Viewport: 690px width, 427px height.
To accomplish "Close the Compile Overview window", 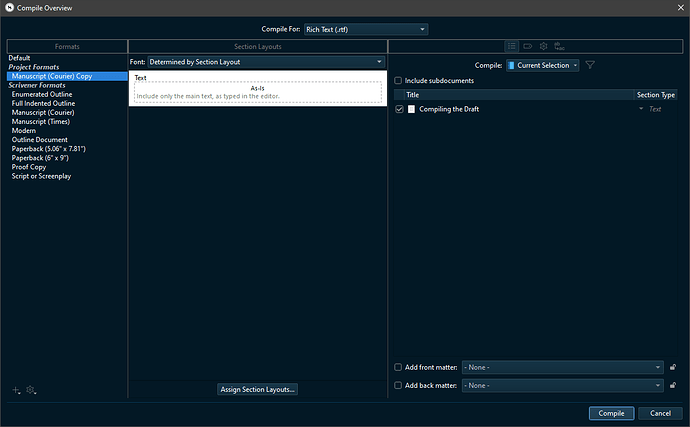I will pos(681,7).
